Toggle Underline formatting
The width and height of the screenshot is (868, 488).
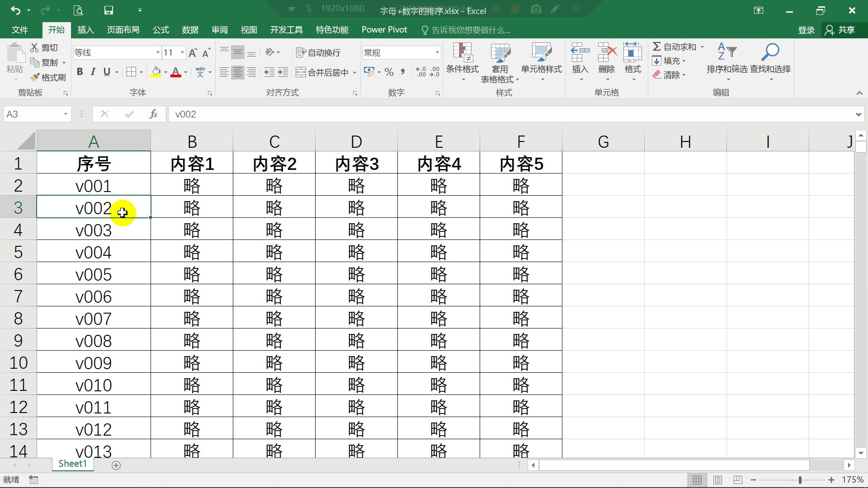pos(107,72)
